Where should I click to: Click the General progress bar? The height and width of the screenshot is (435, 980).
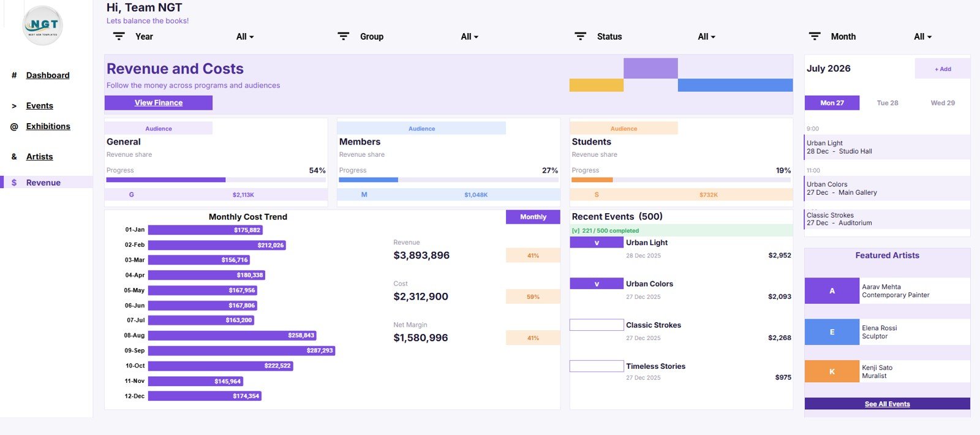[216, 180]
